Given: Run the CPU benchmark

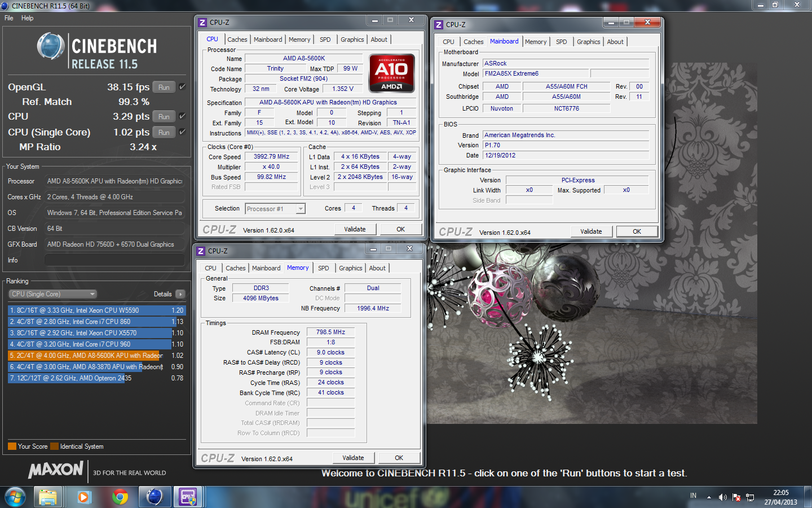Looking at the screenshot, I should [x=164, y=116].
